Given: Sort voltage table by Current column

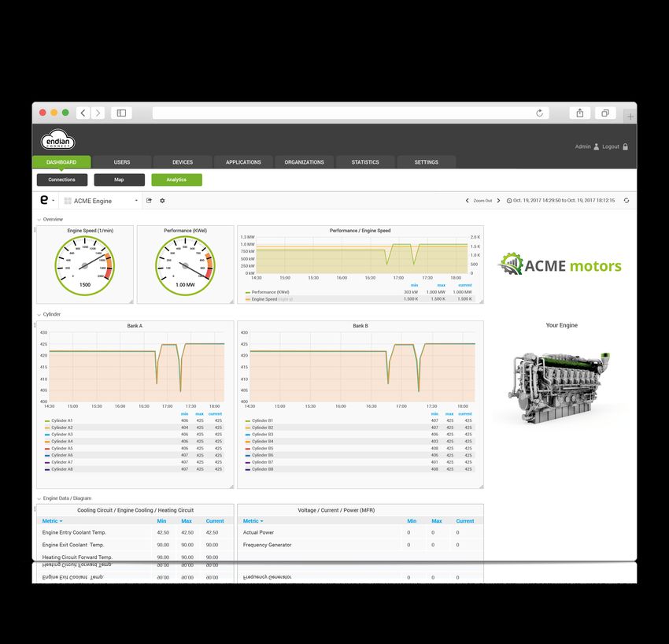Looking at the screenshot, I should point(465,521).
